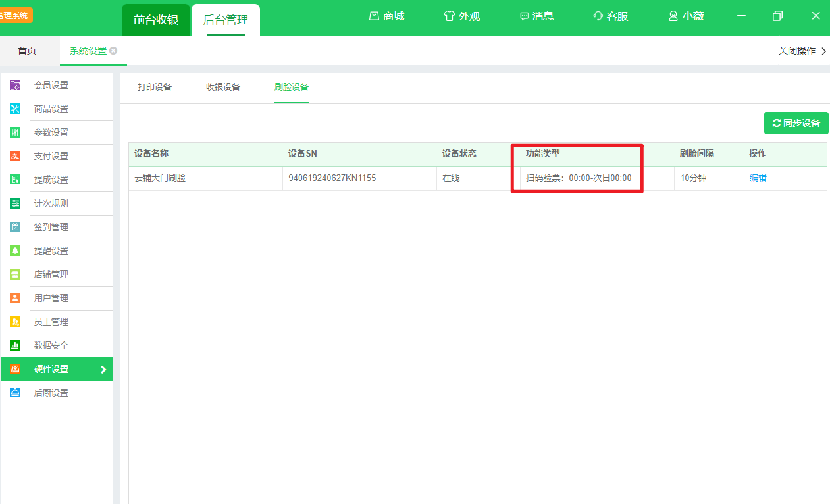830x504 pixels.
Task: Expand the 关闭操作 dropdown arrow
Action: click(x=823, y=51)
